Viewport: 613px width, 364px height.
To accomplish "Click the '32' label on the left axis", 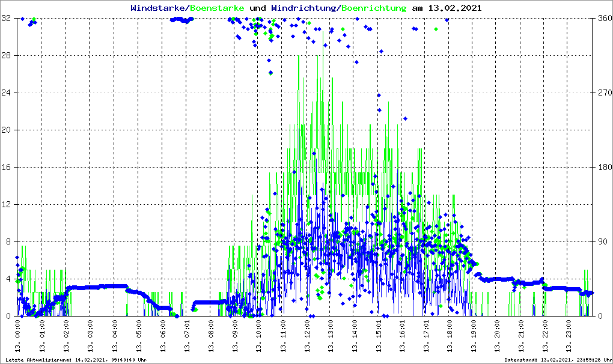I will (x=7, y=19).
